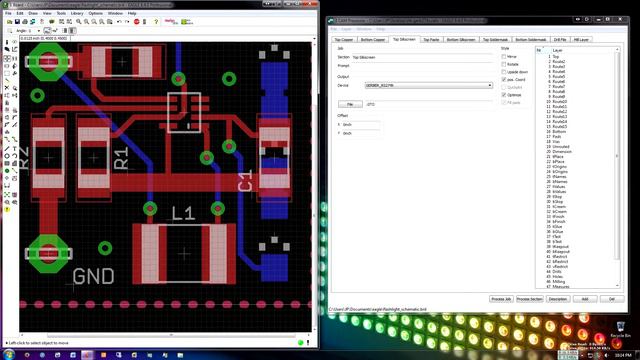
Task: Open CAM processor toolbar icon
Action: (33, 22)
